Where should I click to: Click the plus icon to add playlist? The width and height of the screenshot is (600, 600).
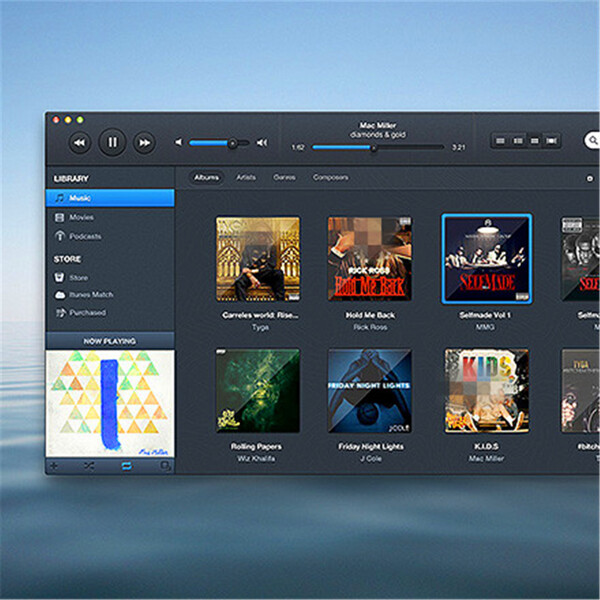[x=54, y=466]
